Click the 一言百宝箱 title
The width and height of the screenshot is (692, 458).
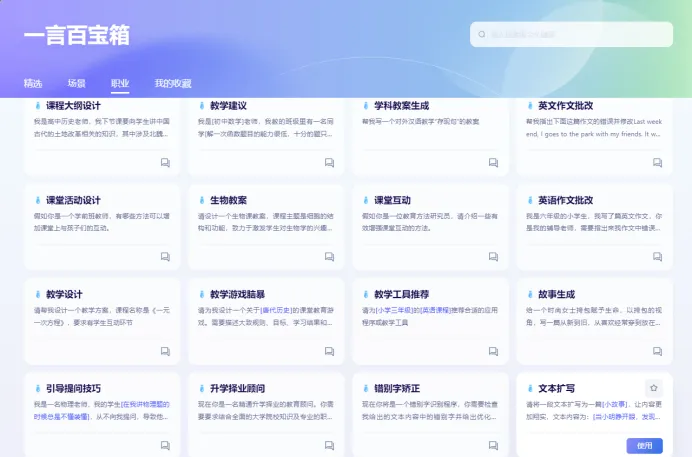(77, 35)
